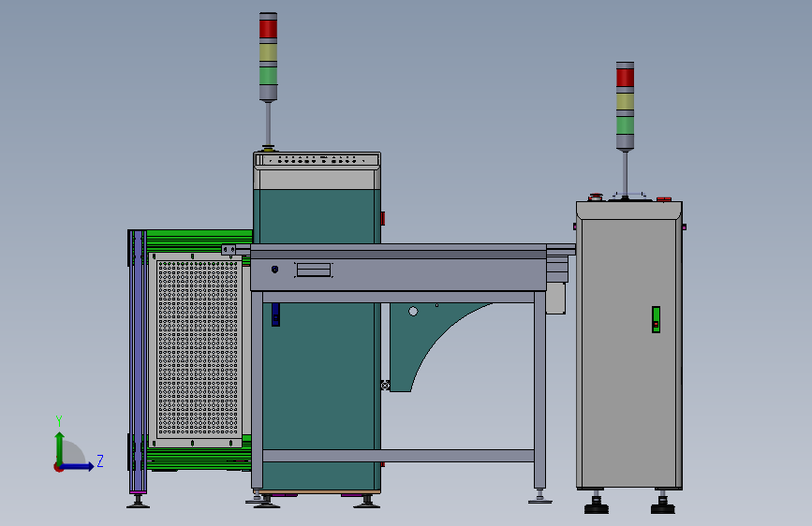Pick the purple vertical column on the far left

[x=138, y=361]
